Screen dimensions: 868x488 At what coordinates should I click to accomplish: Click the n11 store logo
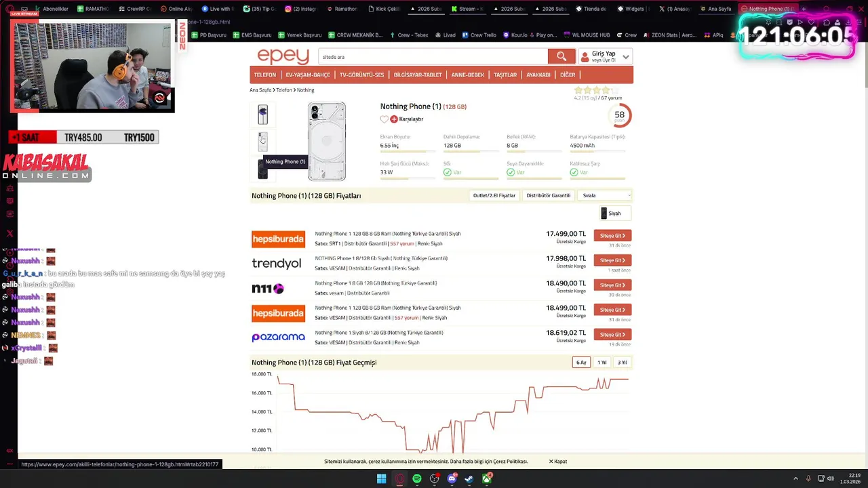[x=268, y=289]
